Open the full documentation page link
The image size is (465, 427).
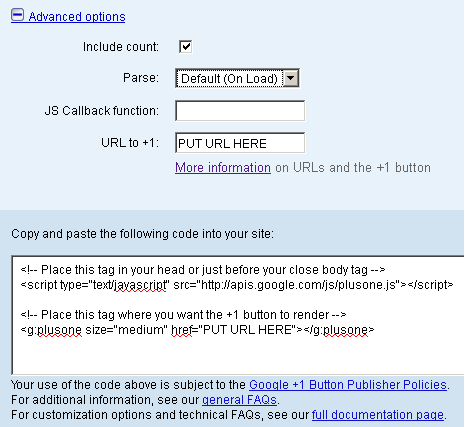(378, 415)
